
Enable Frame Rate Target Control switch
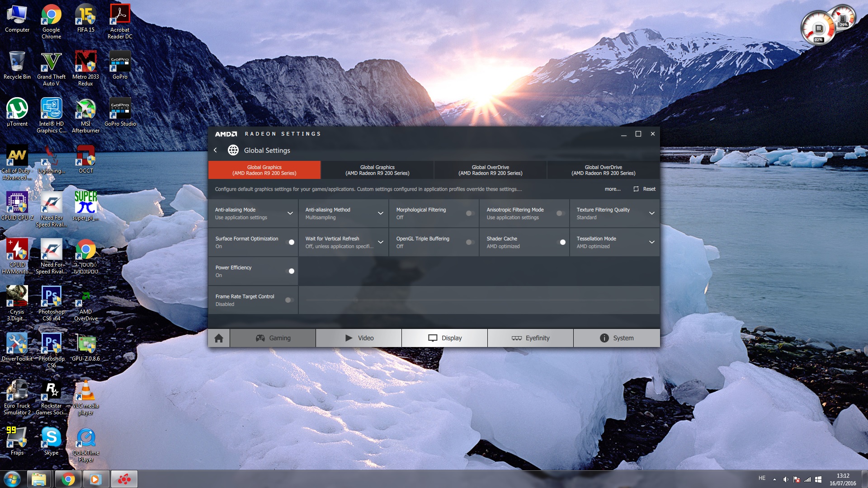289,300
